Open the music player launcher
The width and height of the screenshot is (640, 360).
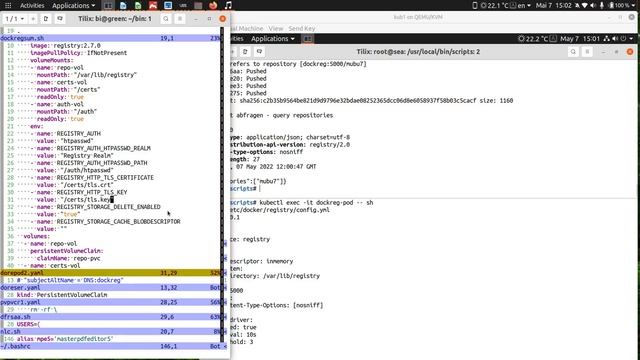[228, 5]
